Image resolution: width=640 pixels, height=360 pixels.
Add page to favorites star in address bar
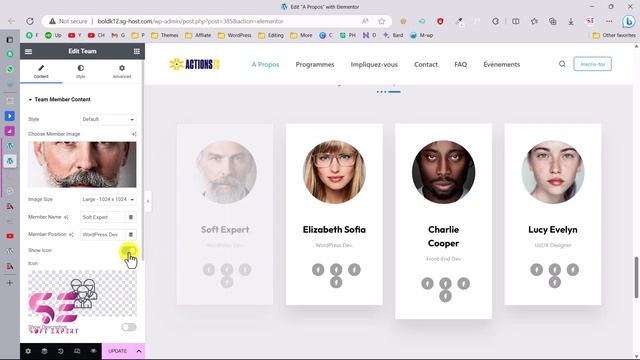[x=381, y=21]
